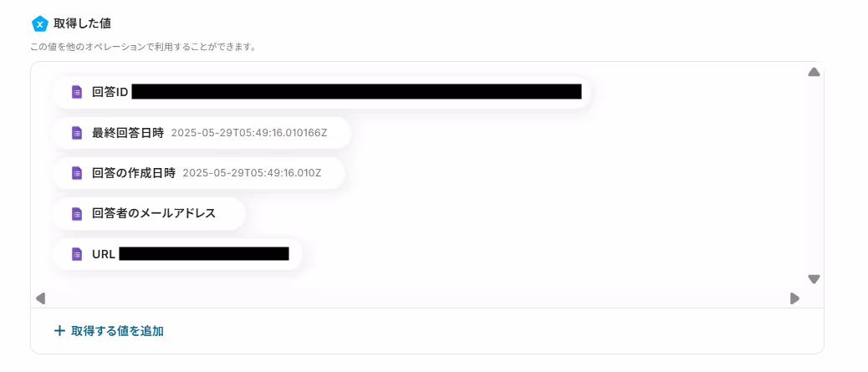The height and width of the screenshot is (372, 868).
Task: Click the form icon beside 回答の作成日時
Action: point(77,173)
